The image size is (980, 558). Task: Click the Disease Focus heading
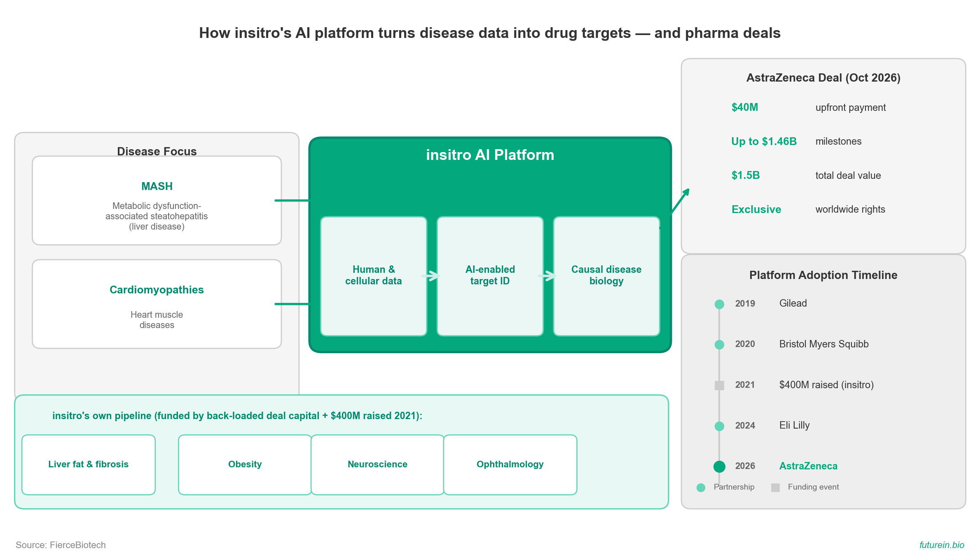[157, 151]
